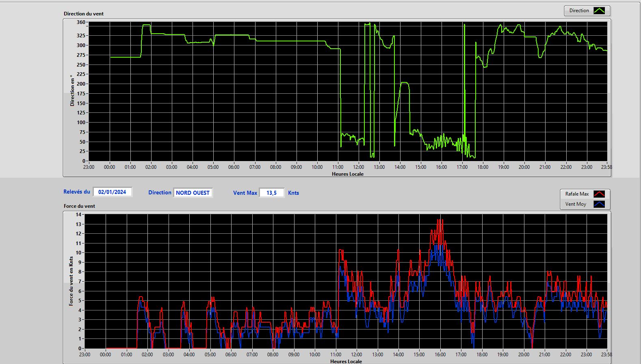Click the 20:00 time label on the wind force chart
The width and height of the screenshot is (641, 364).
[524, 355]
